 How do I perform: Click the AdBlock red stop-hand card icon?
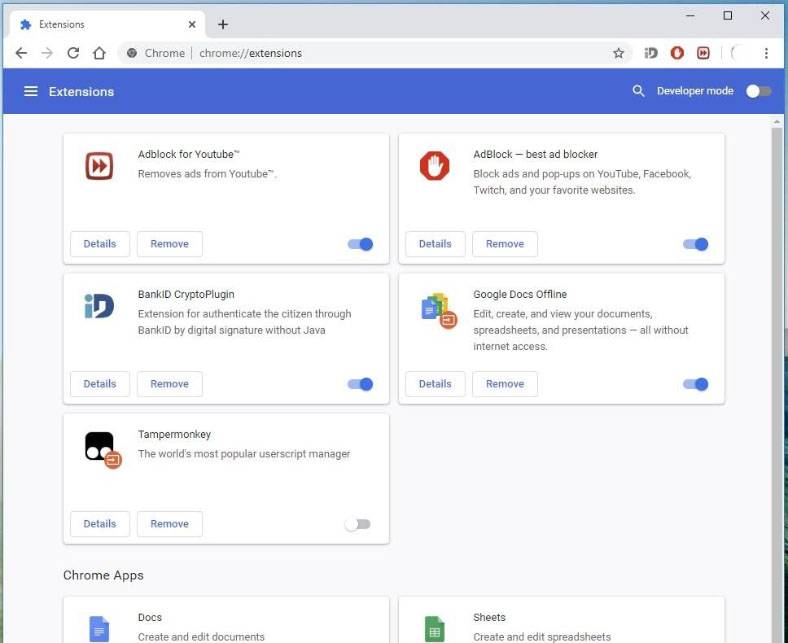point(434,166)
